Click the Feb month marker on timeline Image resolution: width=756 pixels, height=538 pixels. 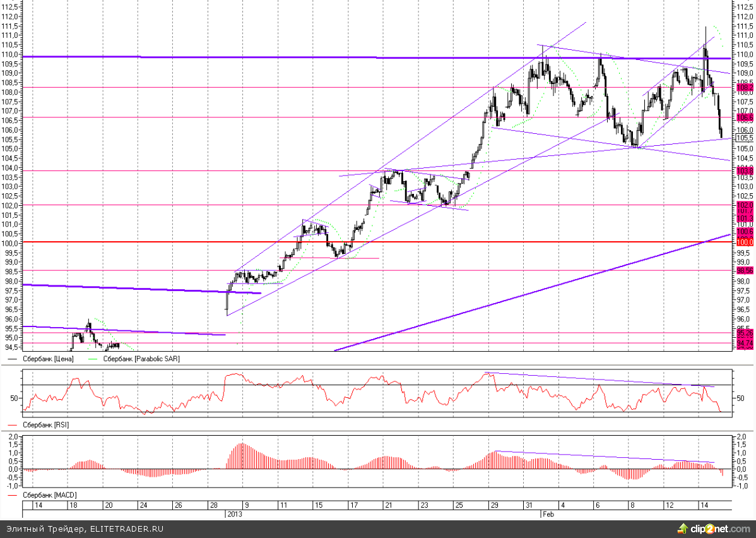point(547,514)
